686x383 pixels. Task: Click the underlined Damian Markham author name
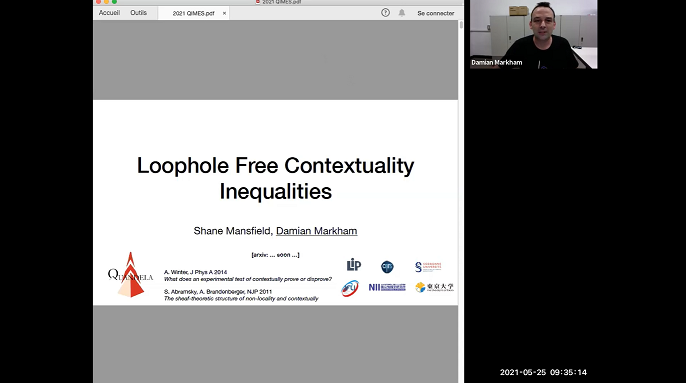[x=316, y=231]
